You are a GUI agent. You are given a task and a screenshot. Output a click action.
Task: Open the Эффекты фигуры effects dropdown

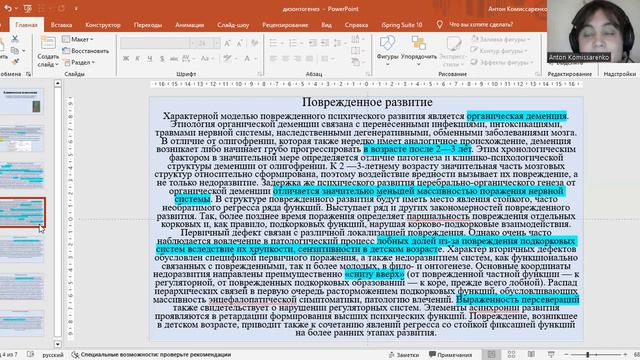click(502, 62)
